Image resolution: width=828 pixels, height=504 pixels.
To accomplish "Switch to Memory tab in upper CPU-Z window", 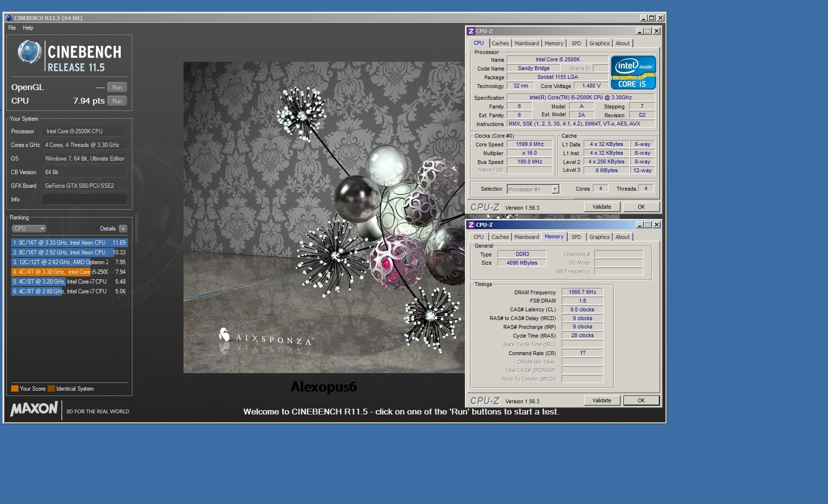I will pyautogui.click(x=554, y=43).
